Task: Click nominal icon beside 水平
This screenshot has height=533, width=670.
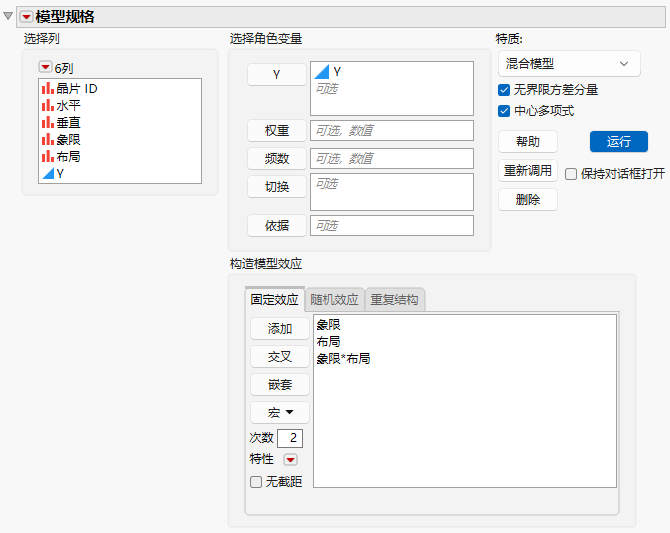Action: pos(48,106)
